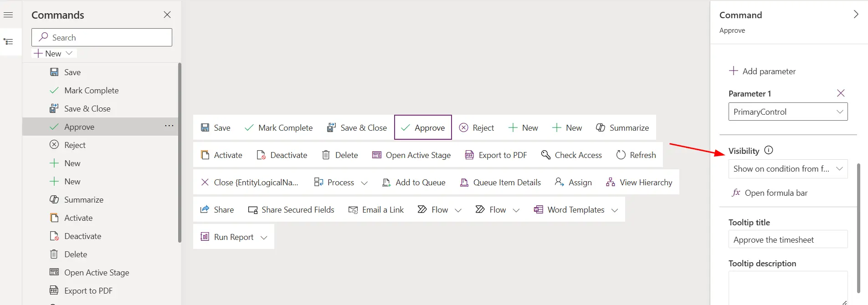The width and height of the screenshot is (868, 305).
Task: Select Delete in the Commands list
Action: (100, 254)
